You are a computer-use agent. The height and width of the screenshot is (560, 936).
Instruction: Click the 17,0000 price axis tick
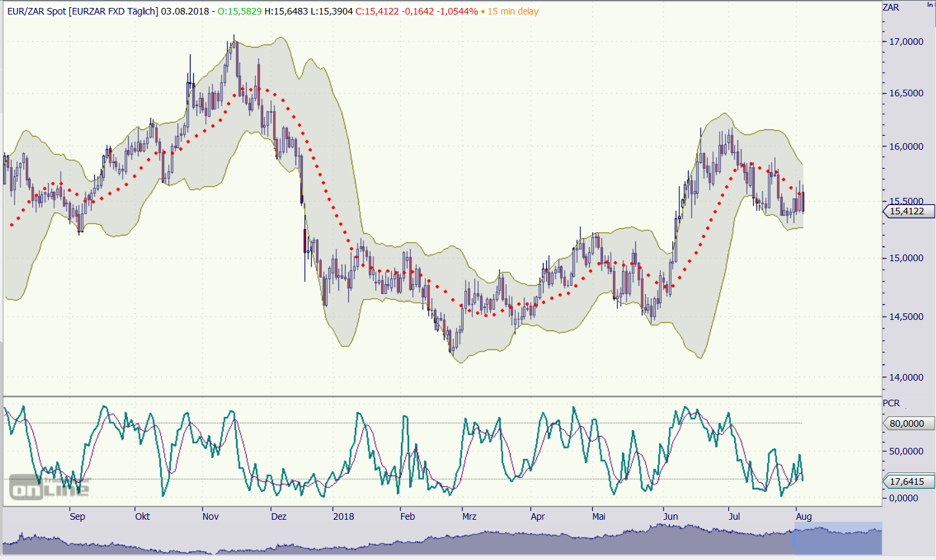point(906,42)
